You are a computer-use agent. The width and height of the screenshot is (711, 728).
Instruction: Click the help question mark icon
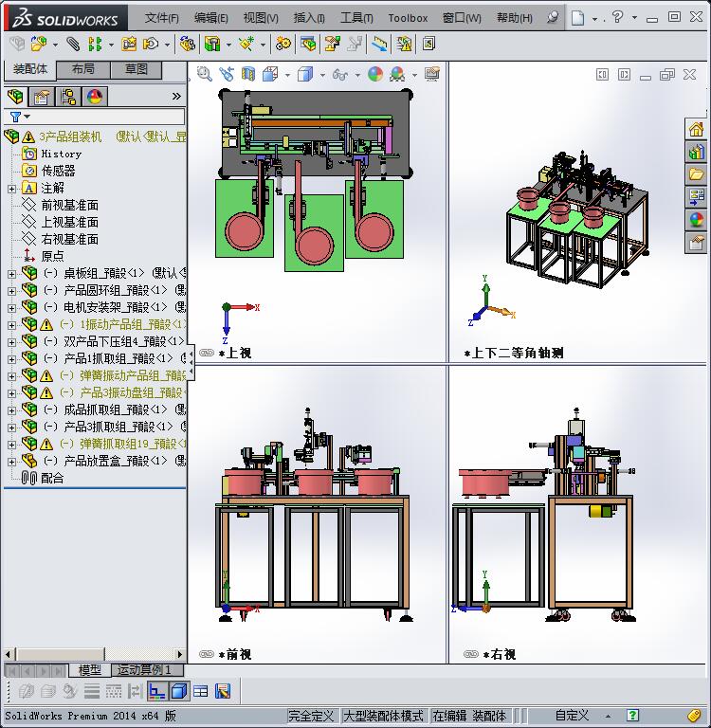(x=617, y=18)
